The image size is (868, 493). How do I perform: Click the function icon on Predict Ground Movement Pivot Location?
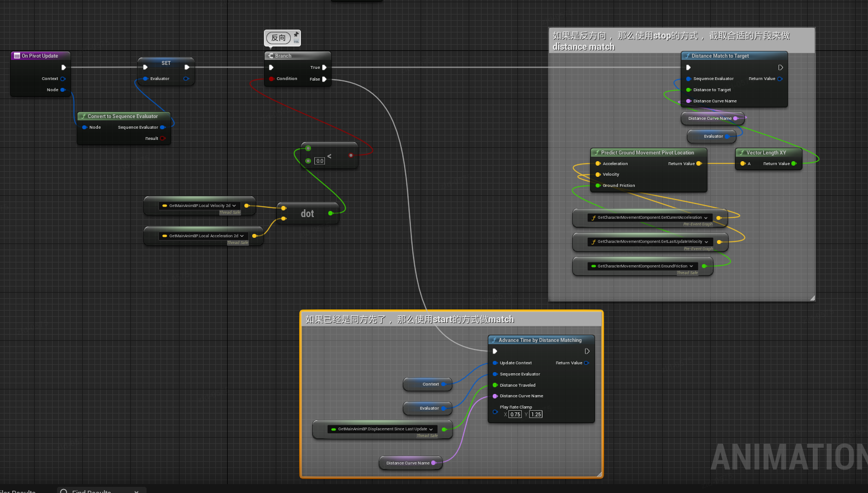click(597, 153)
